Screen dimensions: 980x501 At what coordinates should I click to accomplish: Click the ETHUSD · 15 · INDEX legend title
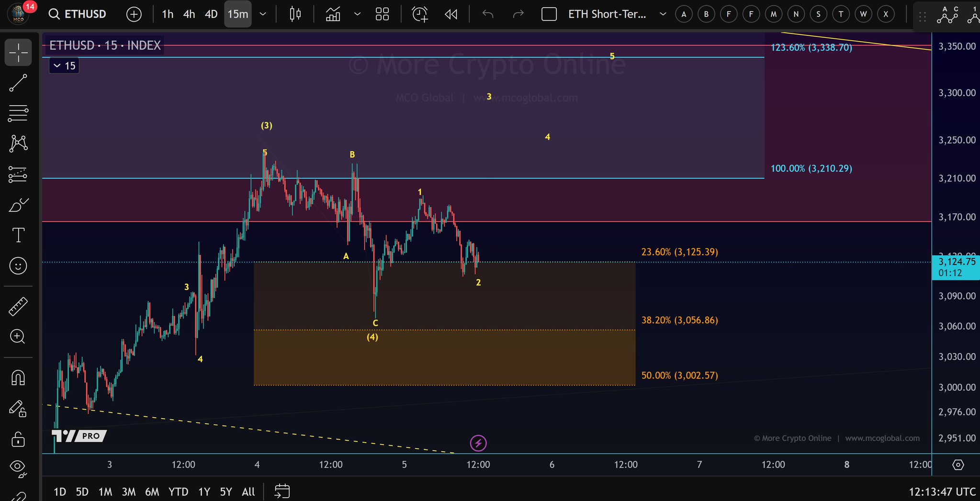tap(105, 45)
